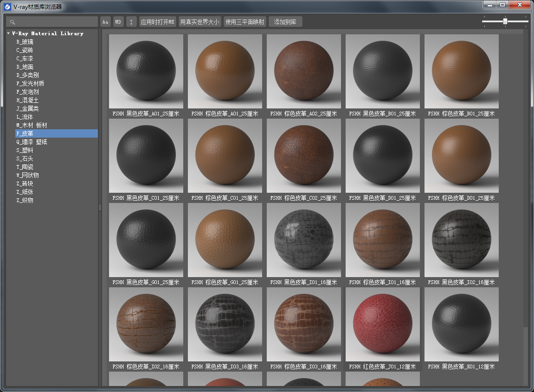Image resolution: width=534 pixels, height=392 pixels.
Task: Toggle the 使用三平面映射 option
Action: pos(245,22)
